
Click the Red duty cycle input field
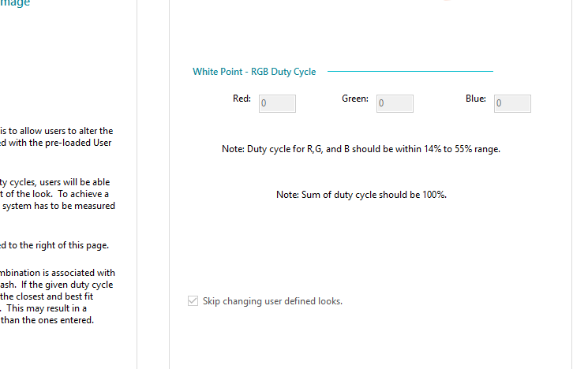(277, 103)
